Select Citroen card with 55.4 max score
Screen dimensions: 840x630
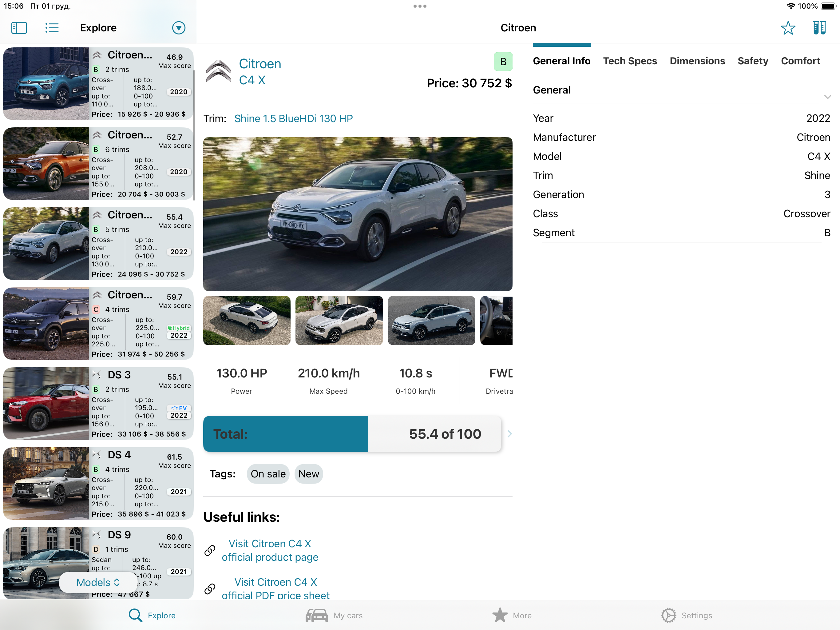pos(98,244)
